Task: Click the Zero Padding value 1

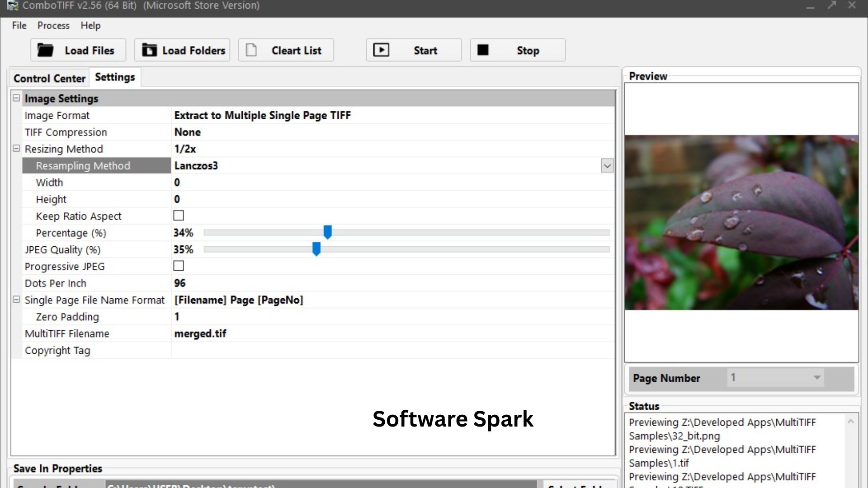Action: [x=177, y=317]
